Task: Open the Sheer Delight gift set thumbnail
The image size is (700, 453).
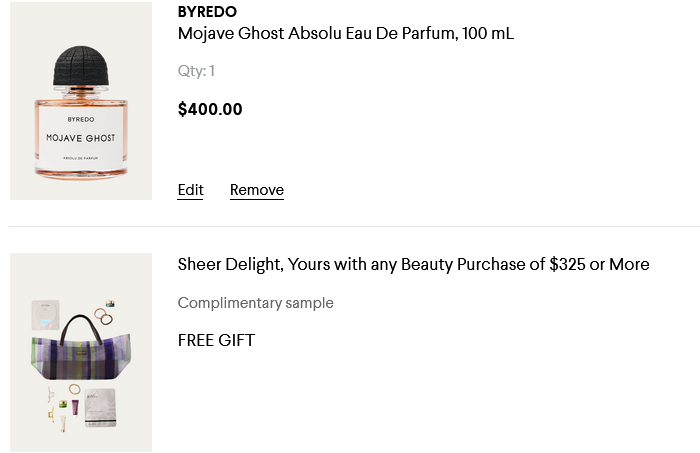Action: coord(81,352)
